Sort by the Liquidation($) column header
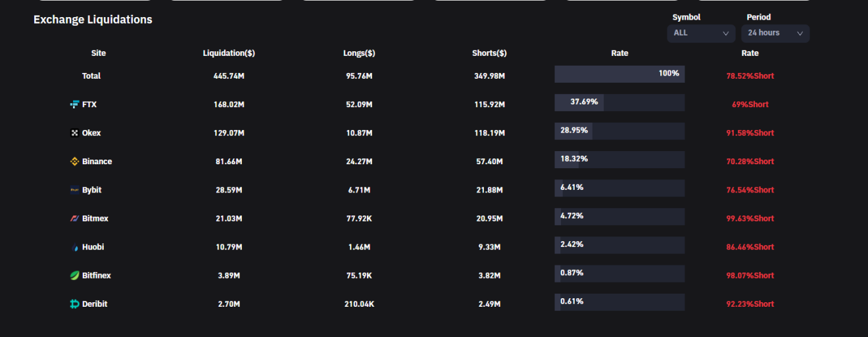 pyautogui.click(x=229, y=53)
